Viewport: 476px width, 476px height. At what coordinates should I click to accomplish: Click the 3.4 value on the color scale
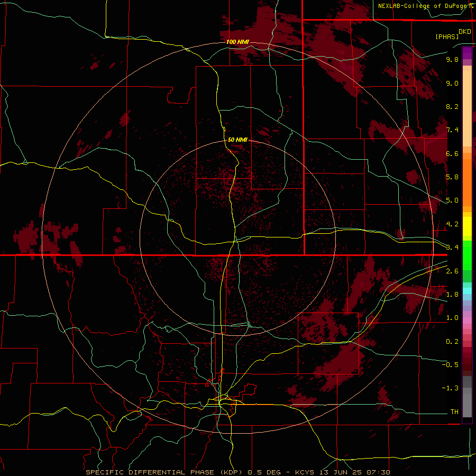tap(452, 248)
